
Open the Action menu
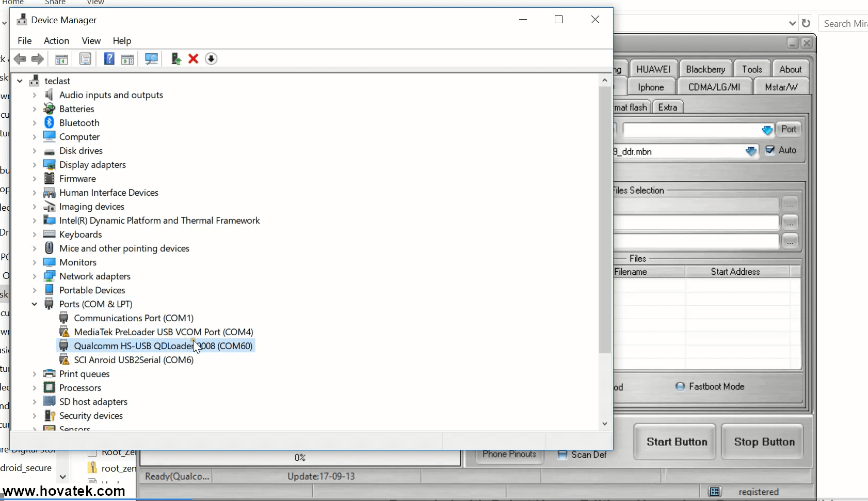56,41
